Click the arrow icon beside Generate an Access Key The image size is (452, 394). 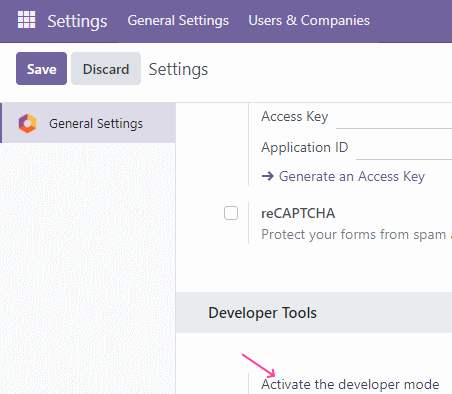click(267, 176)
